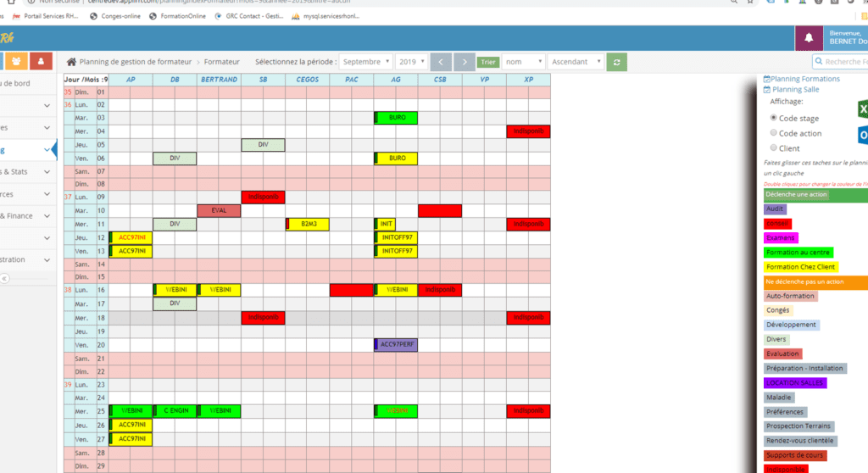Select the Client display radio button

pyautogui.click(x=773, y=147)
